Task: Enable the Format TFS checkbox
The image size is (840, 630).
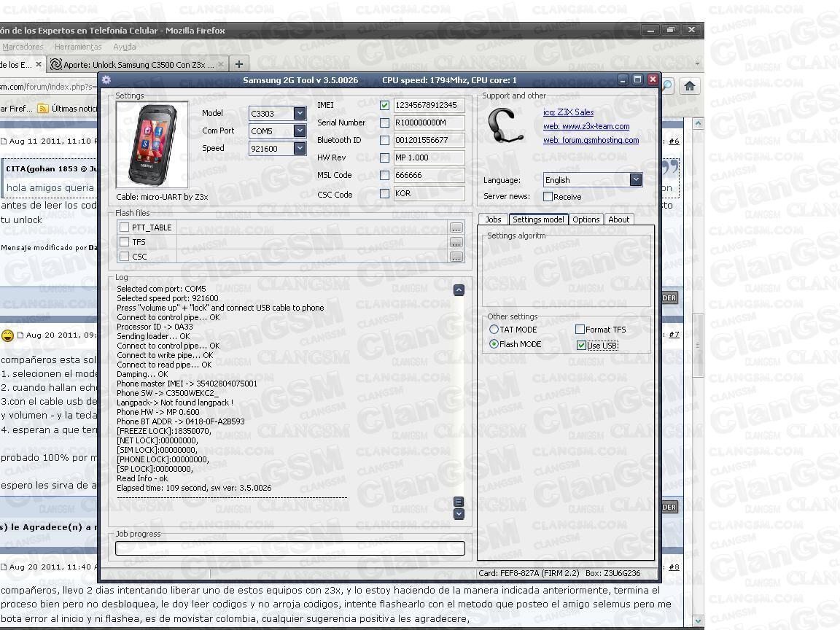Action: click(x=580, y=330)
